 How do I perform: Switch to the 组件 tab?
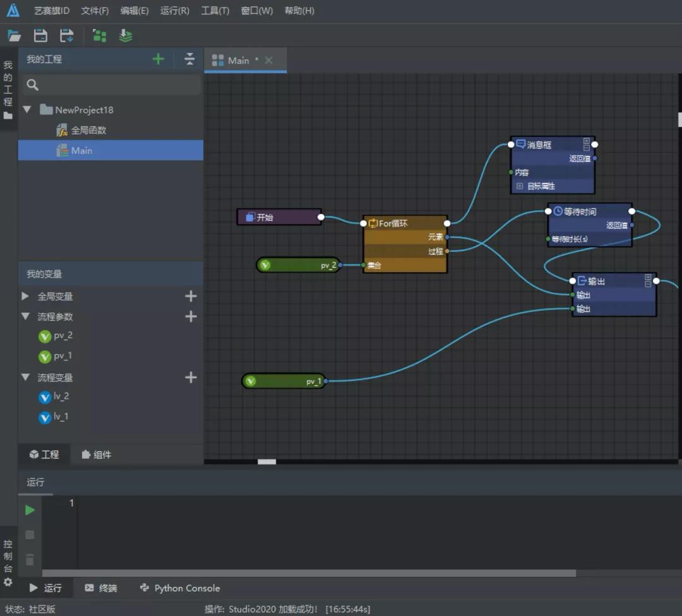[96, 454]
